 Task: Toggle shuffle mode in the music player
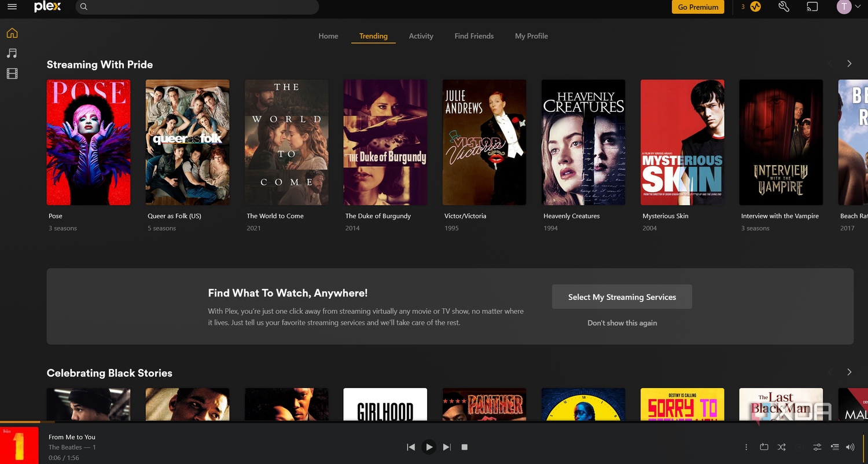point(781,447)
